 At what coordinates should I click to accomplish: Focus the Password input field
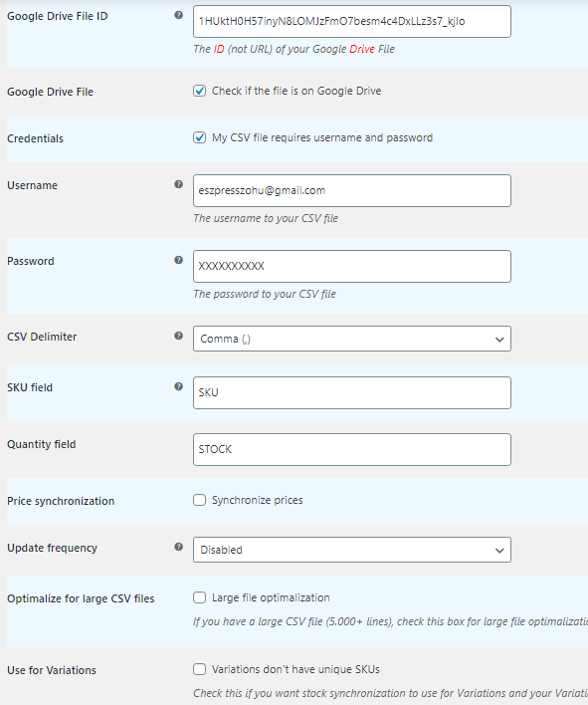[352, 266]
